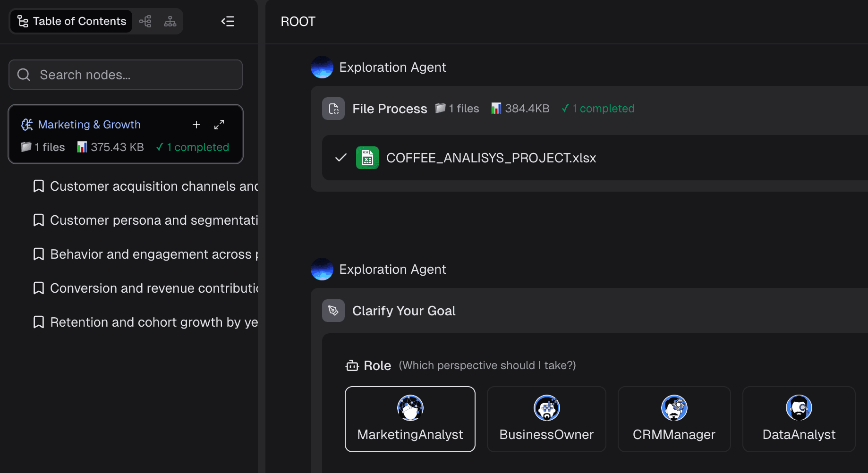
Task: Collapse the sidebar panel
Action: [228, 21]
